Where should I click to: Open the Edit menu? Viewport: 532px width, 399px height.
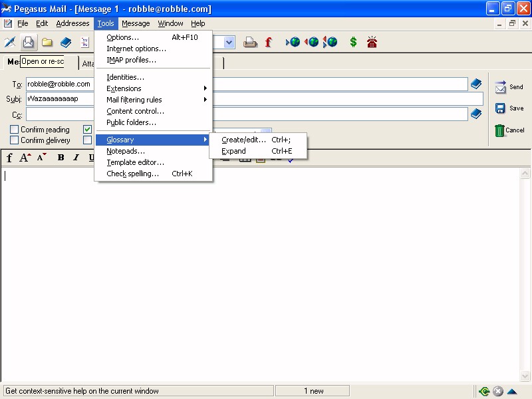pos(42,23)
